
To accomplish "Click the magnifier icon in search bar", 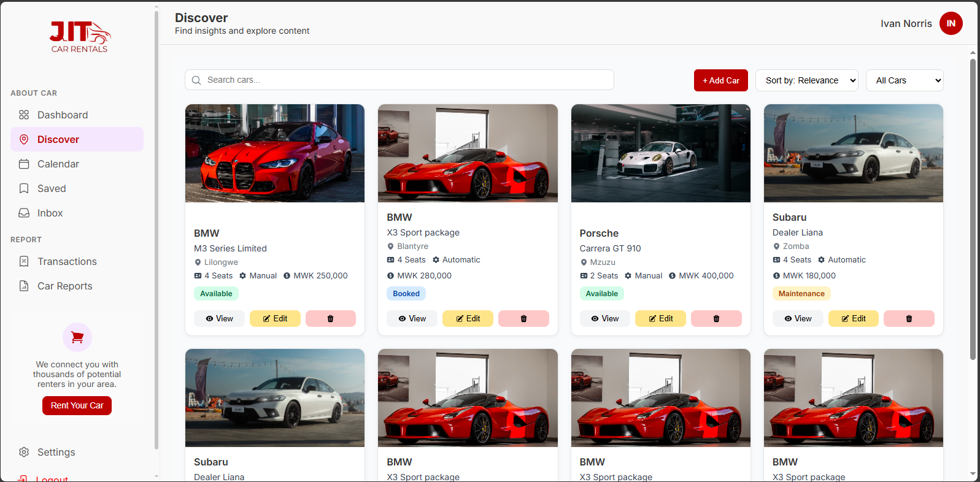I will click(196, 80).
